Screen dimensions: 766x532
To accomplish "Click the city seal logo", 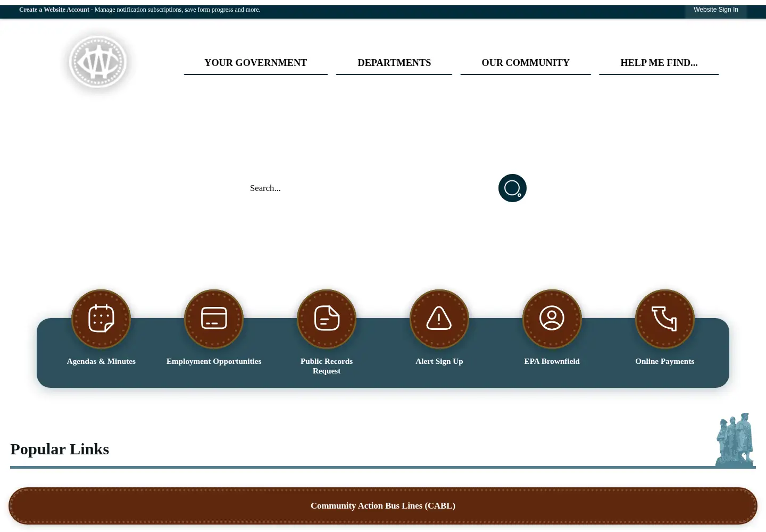I will pyautogui.click(x=98, y=62).
